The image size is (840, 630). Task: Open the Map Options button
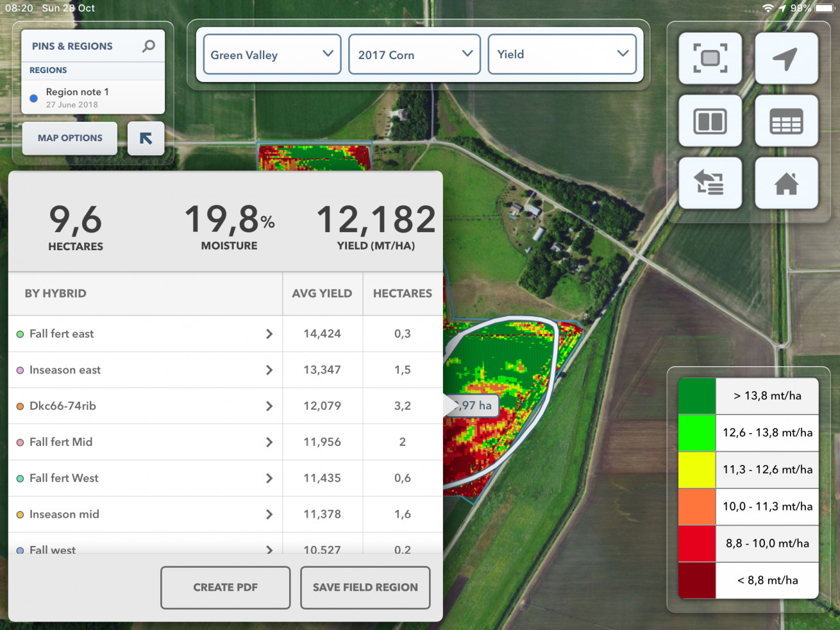pyautogui.click(x=70, y=138)
